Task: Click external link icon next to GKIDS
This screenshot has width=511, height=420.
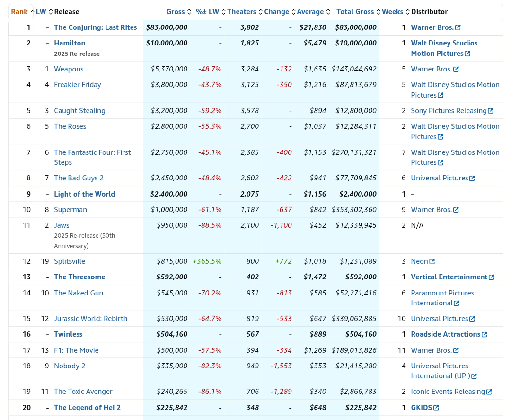Action: [436, 408]
